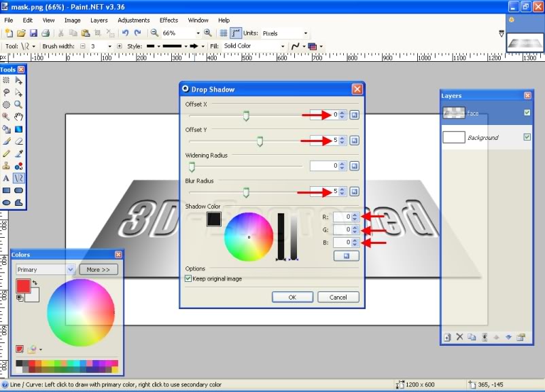Viewport: 545px width, 392px height.
Task: Click the Blur Radius slider handle
Action: 246,192
